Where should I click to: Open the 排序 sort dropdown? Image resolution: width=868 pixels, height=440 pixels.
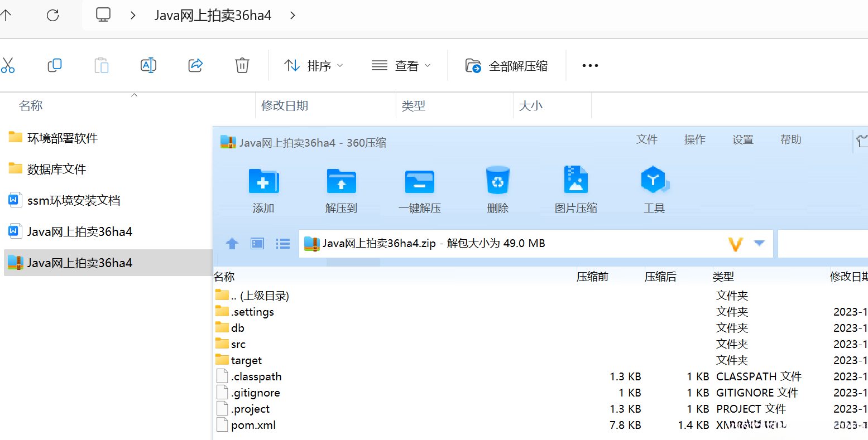314,66
